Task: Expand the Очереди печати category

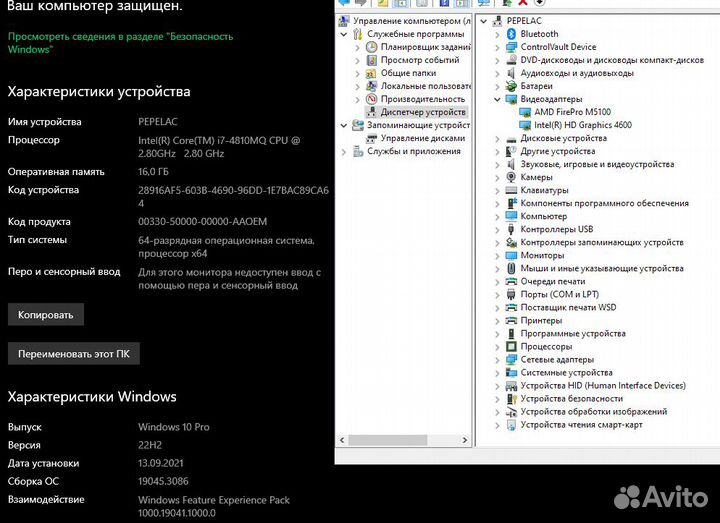Action: [x=497, y=281]
